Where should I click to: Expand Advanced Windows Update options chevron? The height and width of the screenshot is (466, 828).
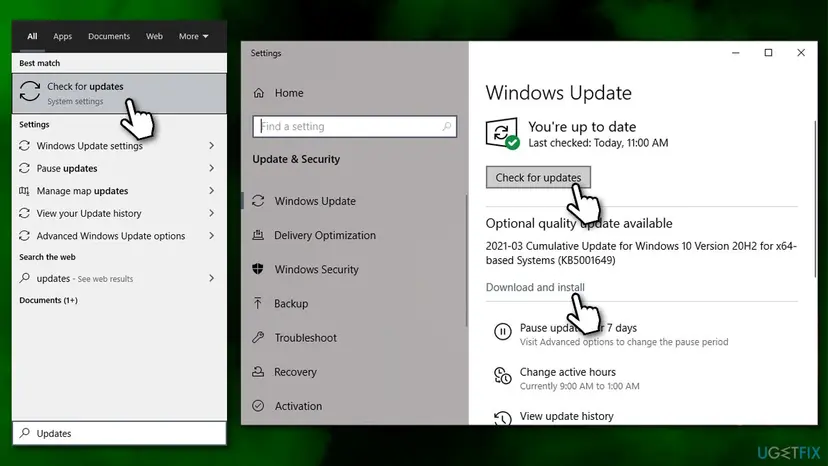click(x=211, y=236)
